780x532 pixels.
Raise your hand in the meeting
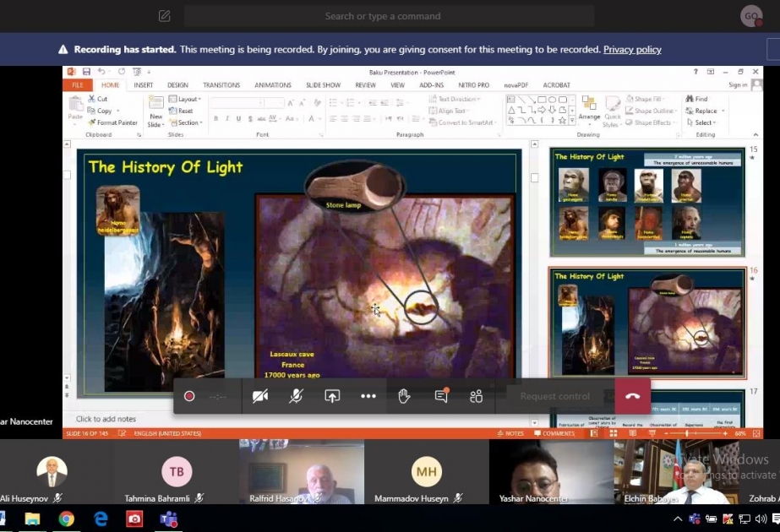[404, 396]
